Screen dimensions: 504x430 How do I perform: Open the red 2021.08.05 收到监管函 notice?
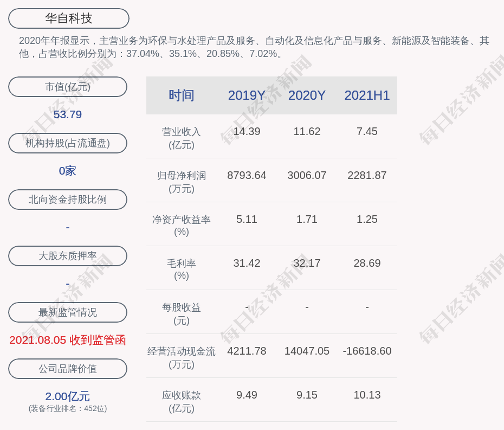pos(68,340)
